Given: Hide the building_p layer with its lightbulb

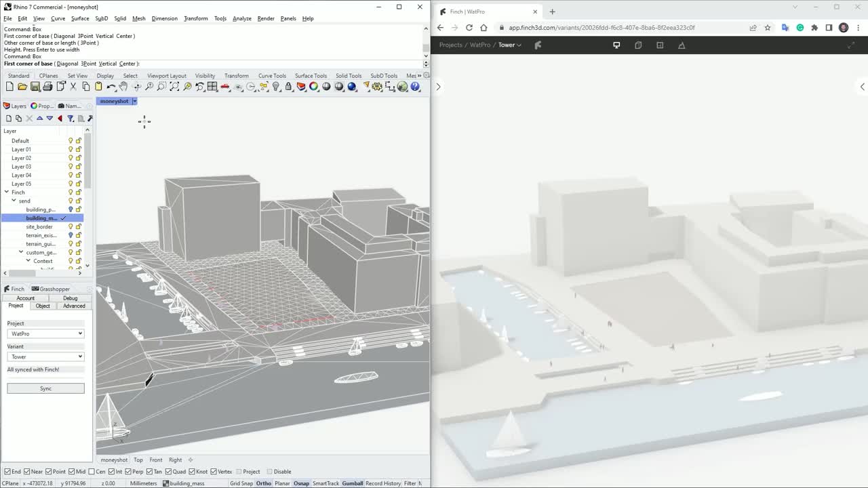Looking at the screenshot, I should tap(71, 209).
